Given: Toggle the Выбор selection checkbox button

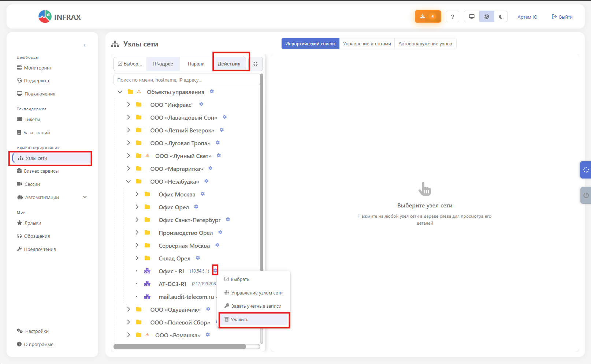Looking at the screenshot, I should (x=130, y=64).
